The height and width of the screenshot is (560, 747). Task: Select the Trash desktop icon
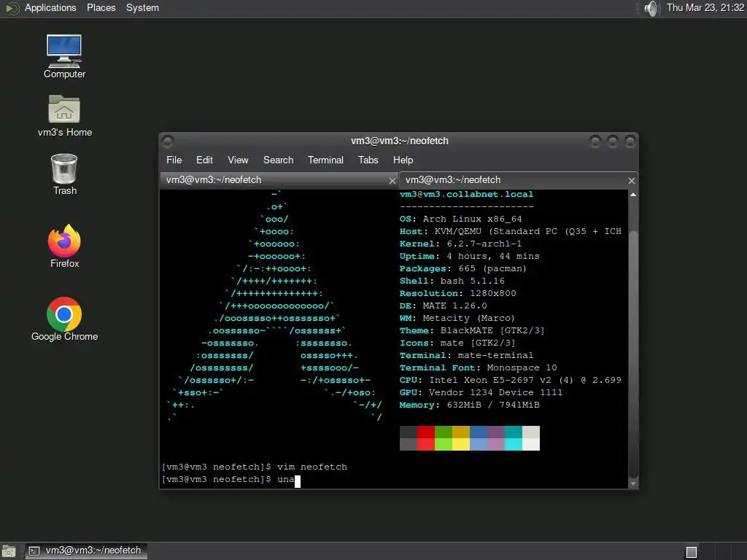64,174
